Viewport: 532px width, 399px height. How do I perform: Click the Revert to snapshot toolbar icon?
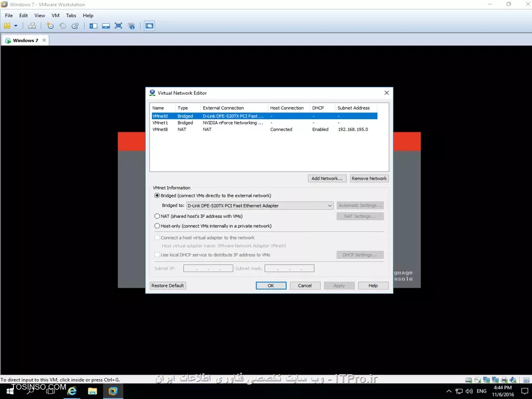(x=63, y=26)
